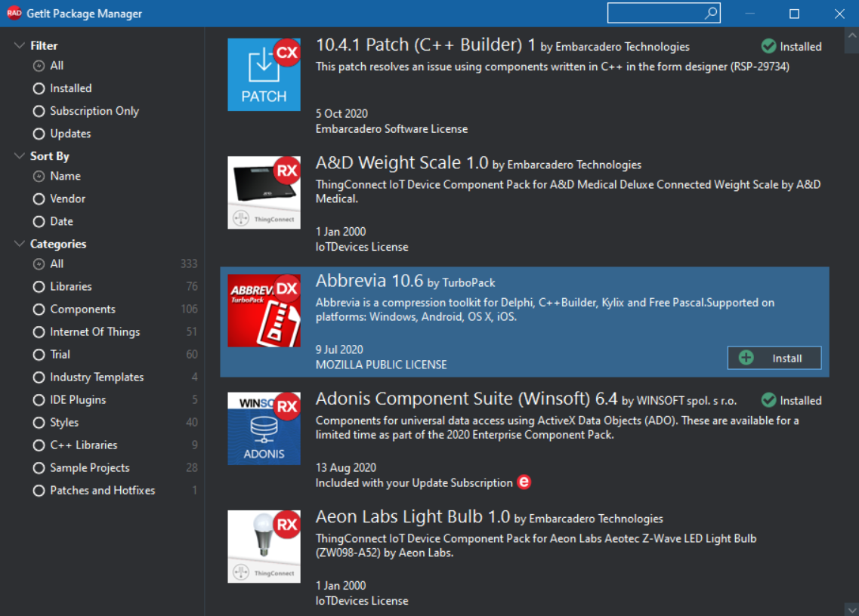Screen dimensions: 859x616
Task: Install the Abbrevia 10.6 package
Action: point(774,358)
